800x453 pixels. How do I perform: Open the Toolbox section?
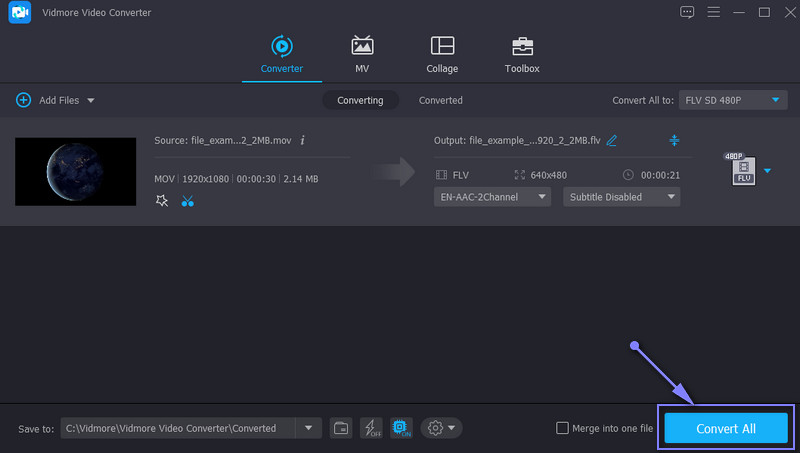click(521, 54)
